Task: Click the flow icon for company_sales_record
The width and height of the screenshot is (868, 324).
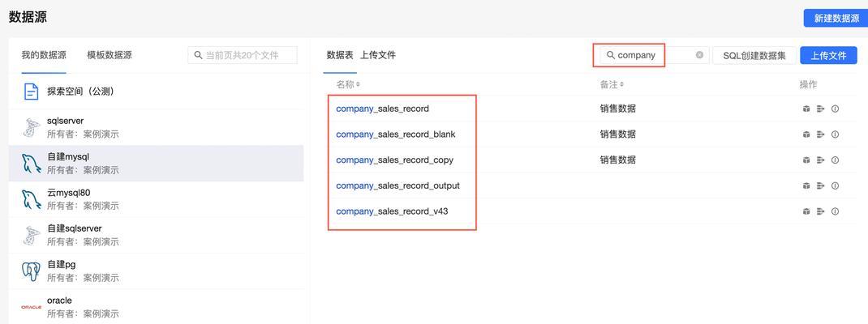Action: point(821,109)
